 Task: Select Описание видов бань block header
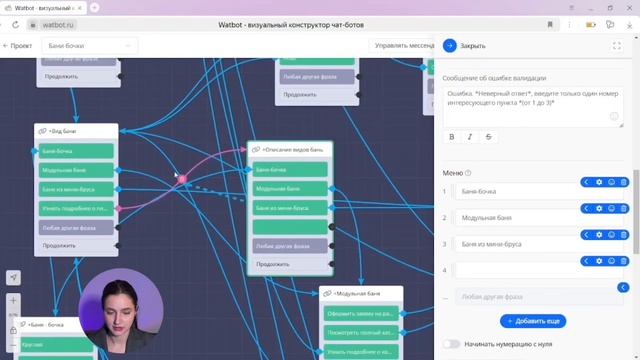[x=290, y=150]
